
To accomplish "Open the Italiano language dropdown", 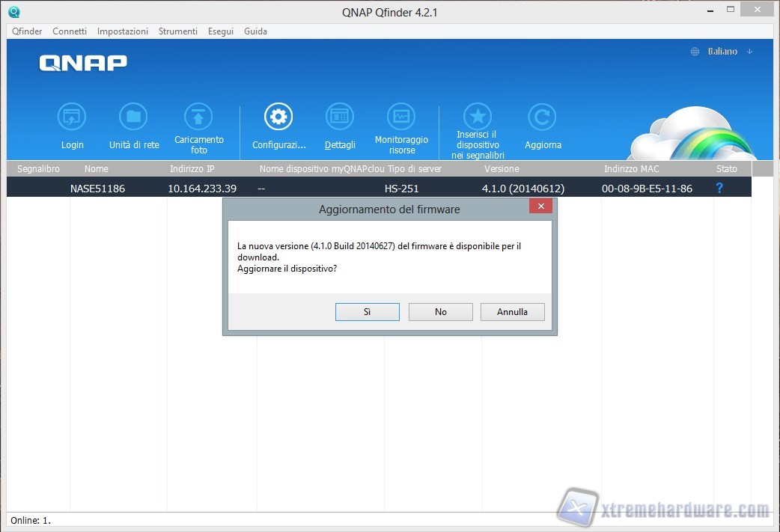I will pyautogui.click(x=722, y=52).
